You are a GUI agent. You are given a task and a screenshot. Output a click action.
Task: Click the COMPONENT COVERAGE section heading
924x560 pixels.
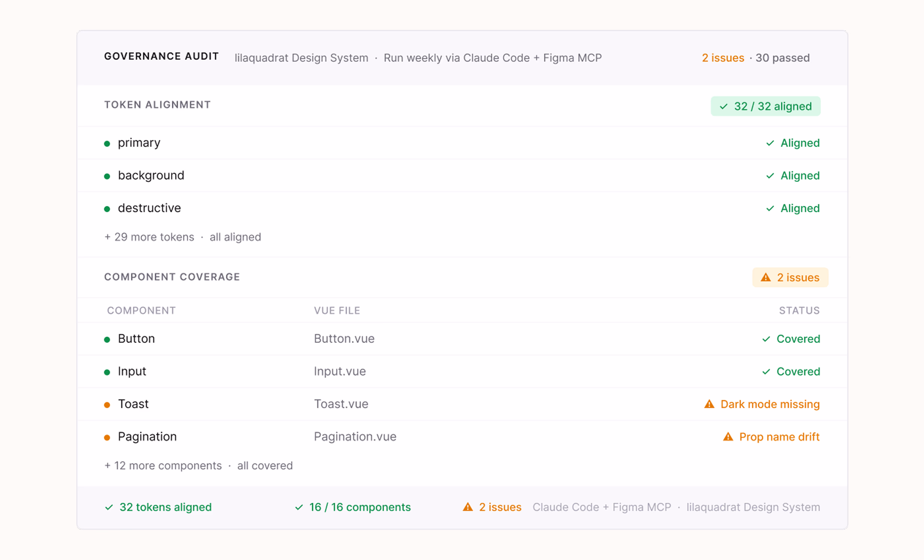point(172,277)
